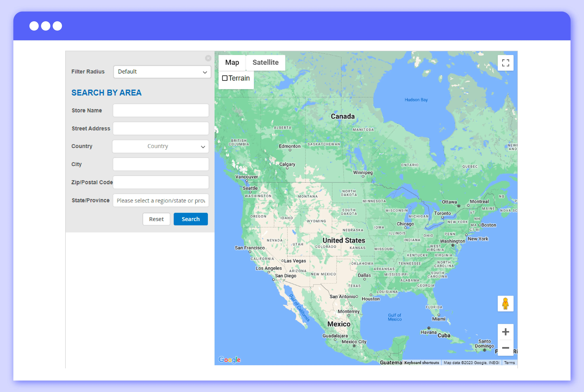Switch to Satellite view
Viewport: 584px width, 392px height.
[x=265, y=63]
